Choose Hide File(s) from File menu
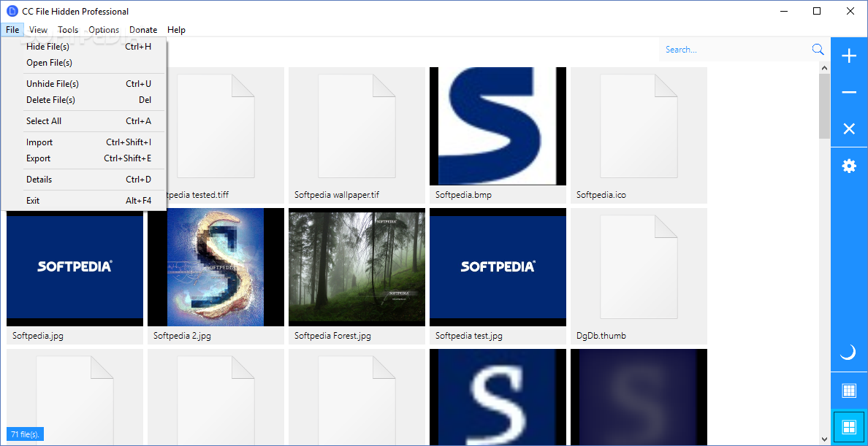Screen dimensions: 868x446 [83, 47]
